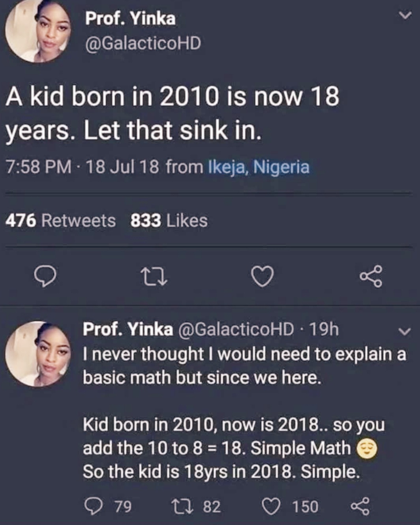Image resolution: width=420 pixels, height=525 pixels.
Task: Like the reply with 150 likes
Action: (271, 506)
